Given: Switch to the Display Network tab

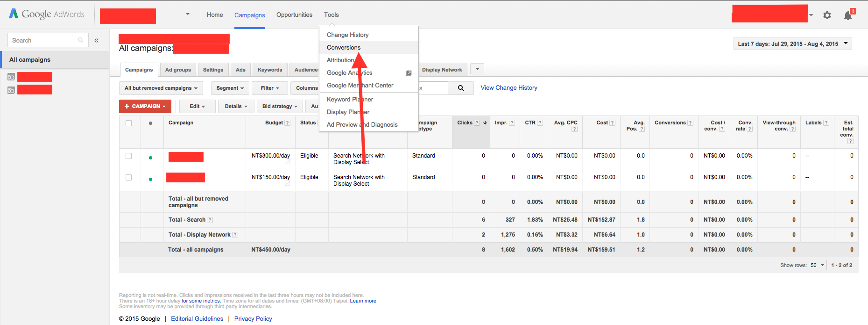Looking at the screenshot, I should (x=442, y=70).
